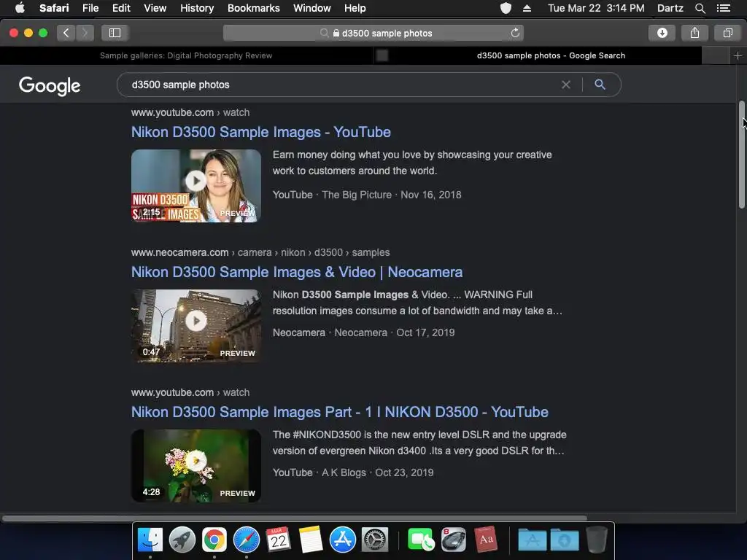Open the Downloads folder in Dock
Image resolution: width=747 pixels, height=560 pixels.
[x=565, y=540]
